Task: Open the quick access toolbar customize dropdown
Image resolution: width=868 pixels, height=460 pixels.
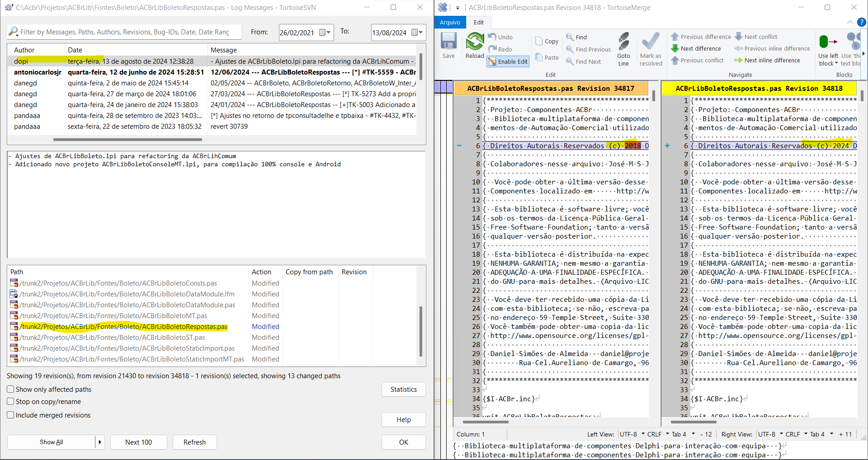Action: (x=458, y=8)
